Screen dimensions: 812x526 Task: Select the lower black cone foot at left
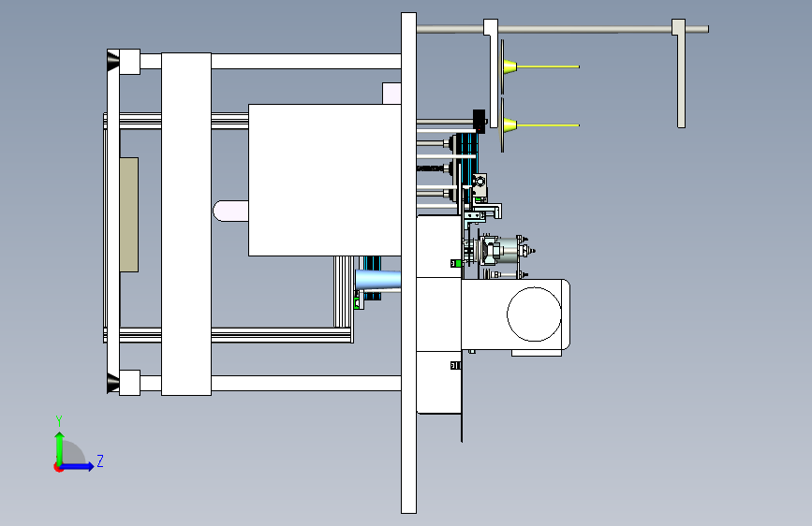113,383
